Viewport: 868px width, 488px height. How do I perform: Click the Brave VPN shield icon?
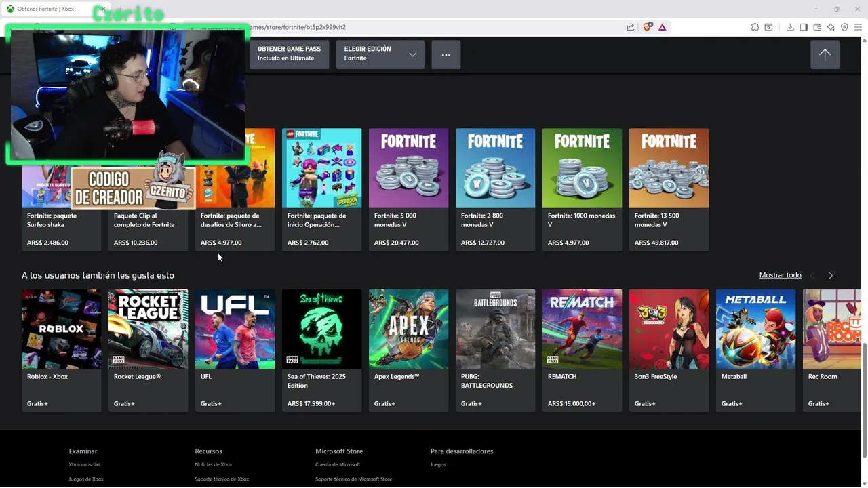coord(844,27)
